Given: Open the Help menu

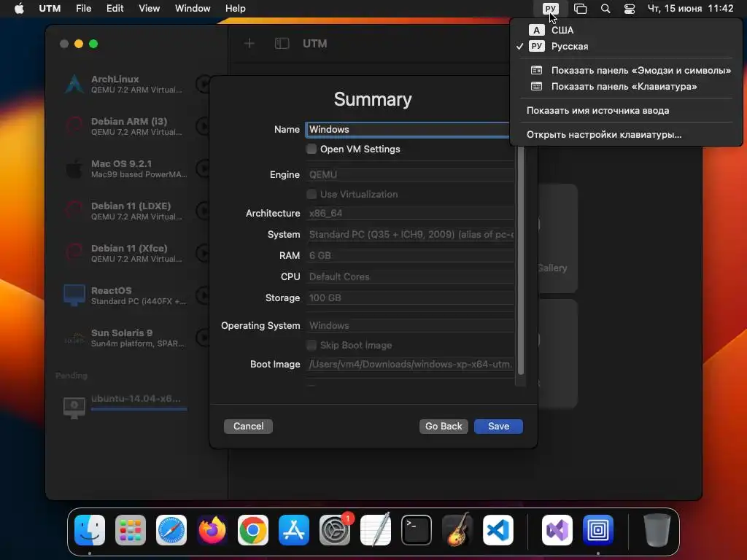Looking at the screenshot, I should [236, 9].
